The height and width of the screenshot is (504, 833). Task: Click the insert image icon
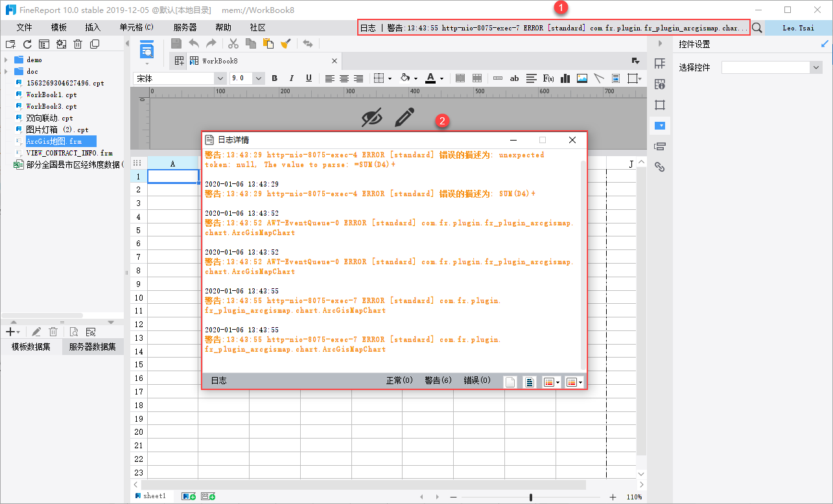tap(582, 78)
